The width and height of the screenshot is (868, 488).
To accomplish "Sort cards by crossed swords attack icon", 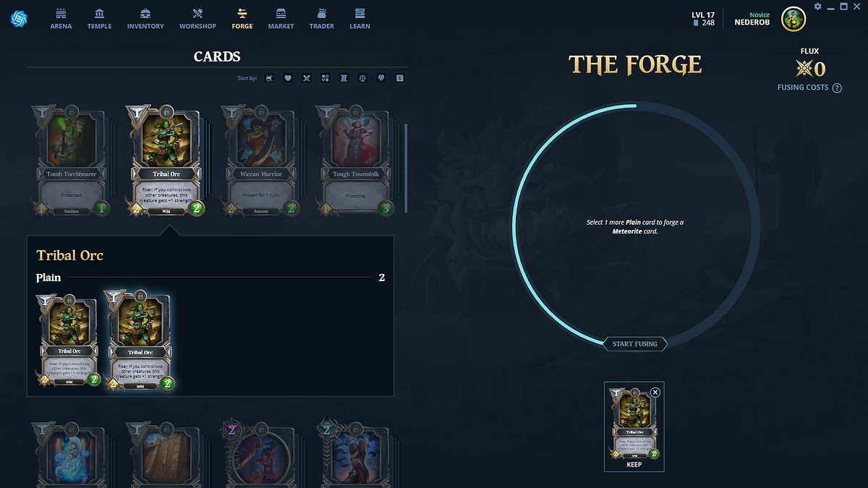I will (x=307, y=78).
